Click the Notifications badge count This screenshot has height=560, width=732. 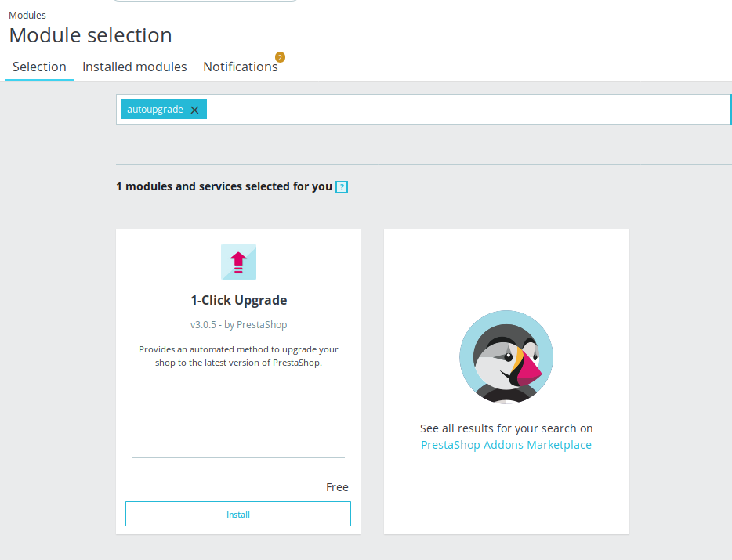point(280,57)
